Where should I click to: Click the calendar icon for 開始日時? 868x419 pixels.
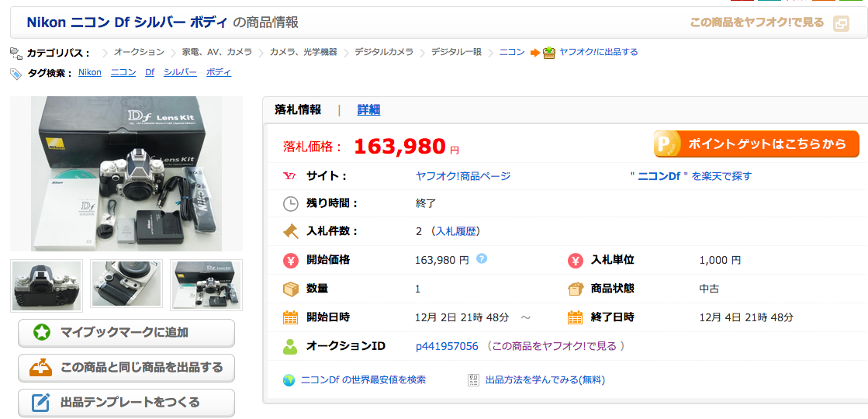pyautogui.click(x=291, y=317)
